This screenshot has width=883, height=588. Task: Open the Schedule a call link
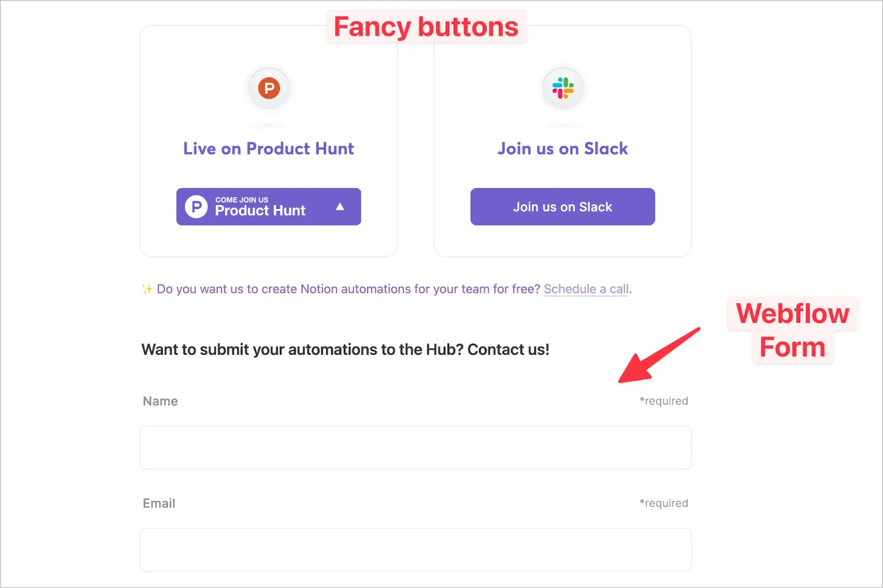coord(586,288)
